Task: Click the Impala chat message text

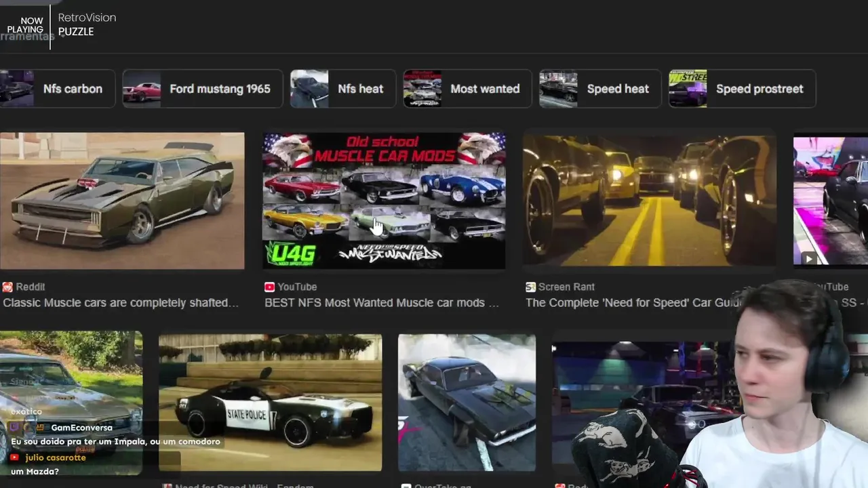Action: tap(115, 441)
